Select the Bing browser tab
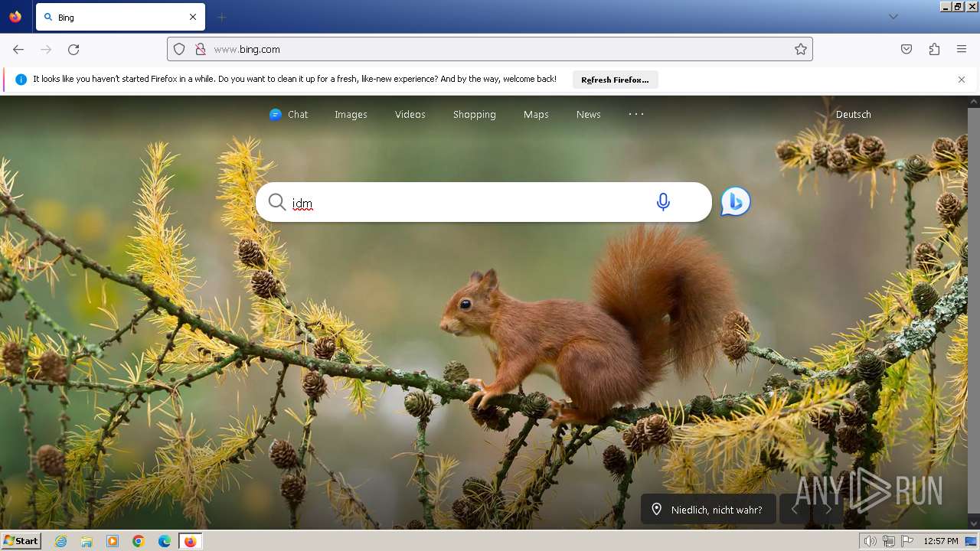The image size is (980, 551). [120, 17]
